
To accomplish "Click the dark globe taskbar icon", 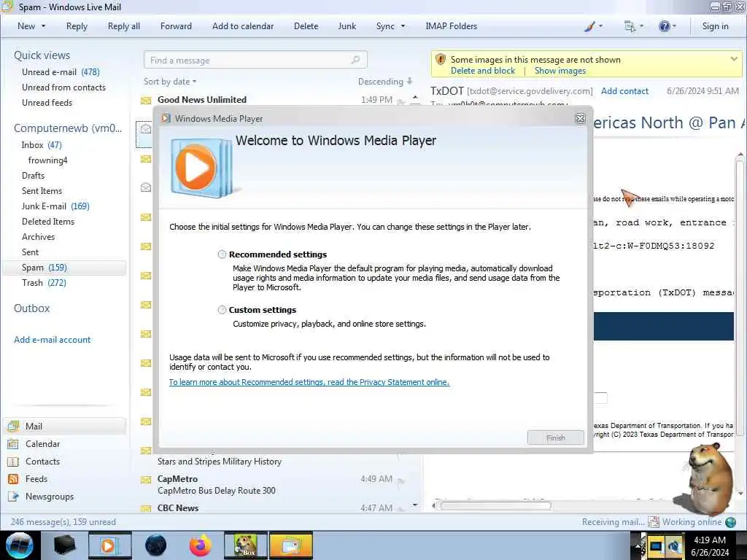I will point(155,545).
